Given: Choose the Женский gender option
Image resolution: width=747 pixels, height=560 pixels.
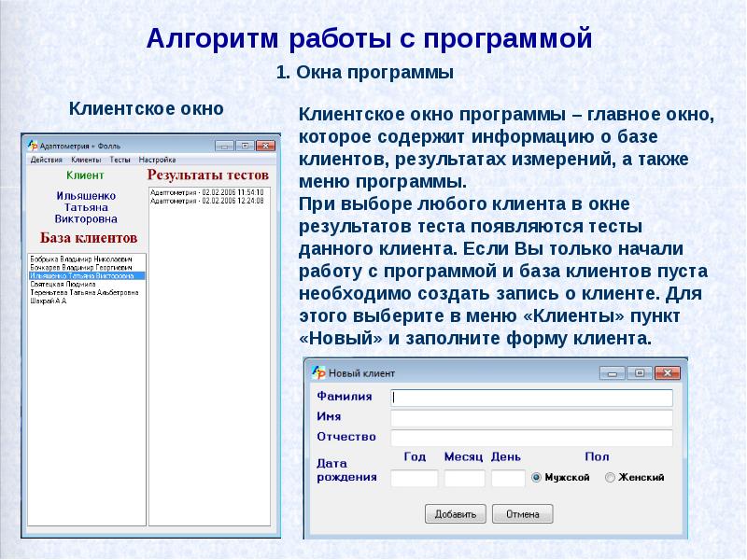Looking at the screenshot, I should pos(610,478).
